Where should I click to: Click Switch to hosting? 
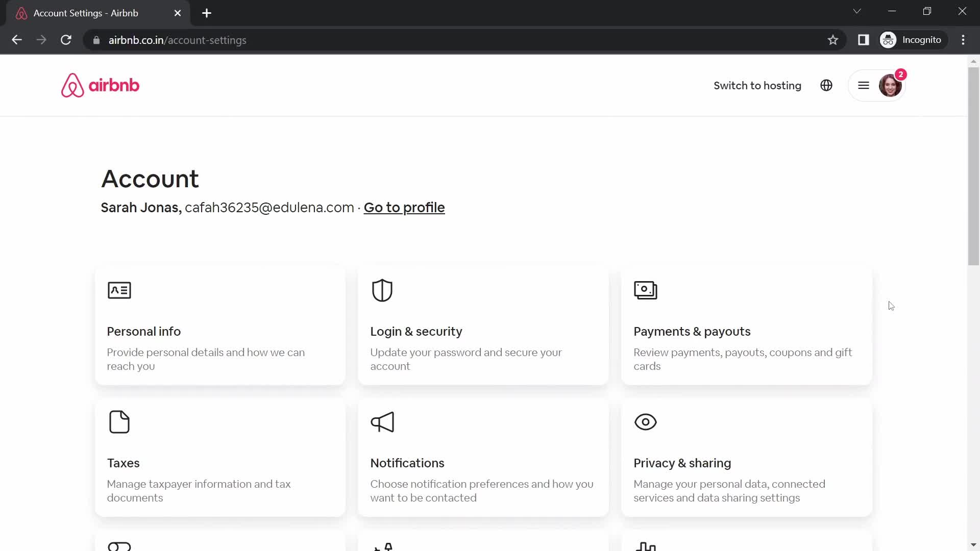[x=757, y=85]
